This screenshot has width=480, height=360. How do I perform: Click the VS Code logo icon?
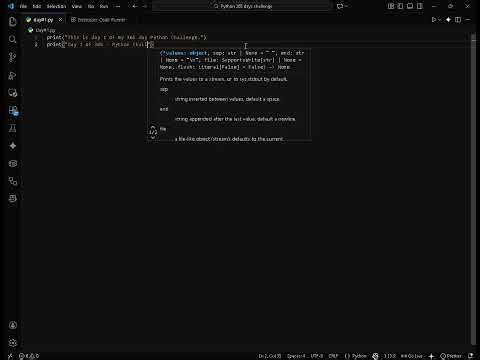[x=11, y=6]
